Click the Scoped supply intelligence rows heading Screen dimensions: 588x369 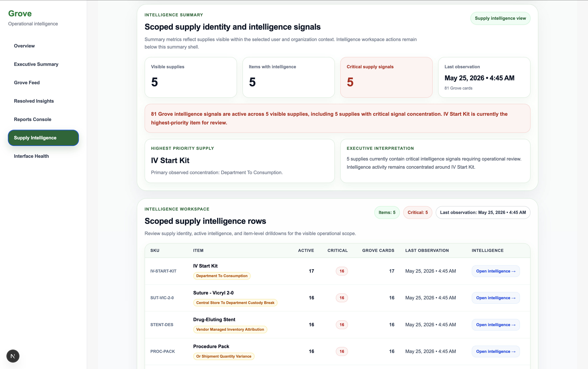[205, 221]
